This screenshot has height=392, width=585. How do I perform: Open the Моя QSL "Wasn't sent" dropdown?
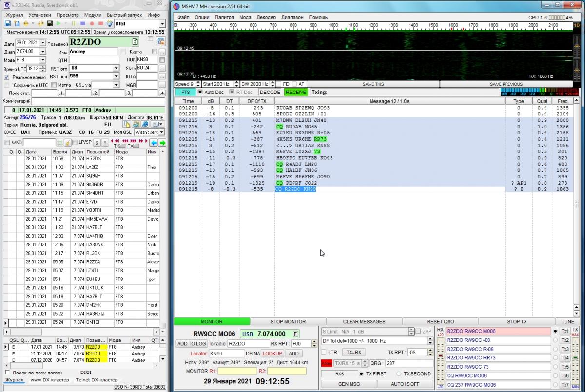coord(161,132)
